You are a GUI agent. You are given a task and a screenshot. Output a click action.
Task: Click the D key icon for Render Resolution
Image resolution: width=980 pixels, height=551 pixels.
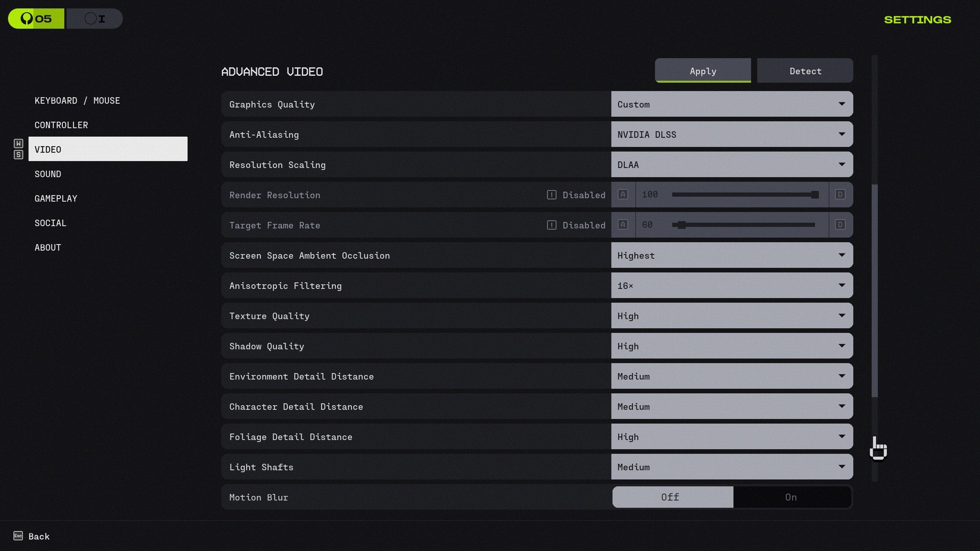coord(840,194)
